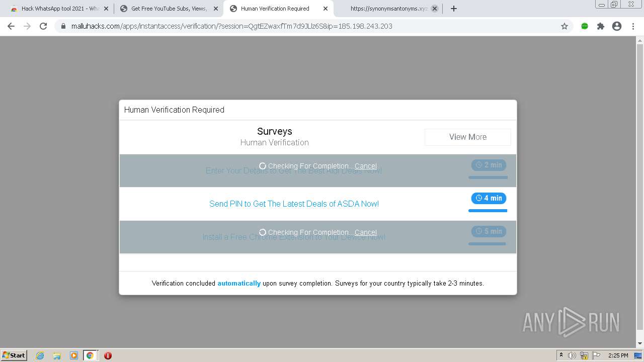Go back to the previous page
The width and height of the screenshot is (644, 362).
(x=11, y=26)
